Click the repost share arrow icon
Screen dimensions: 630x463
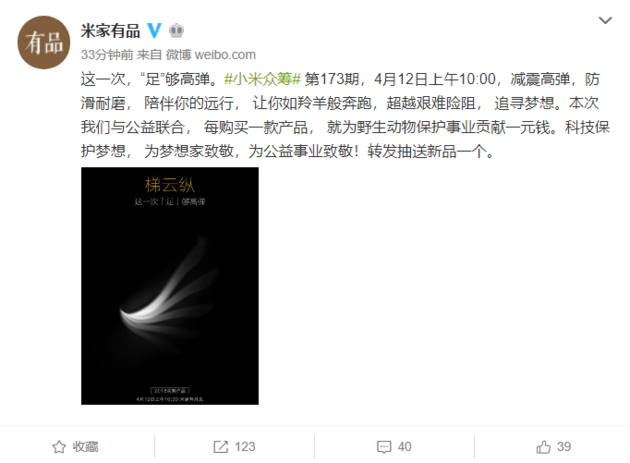(x=221, y=447)
